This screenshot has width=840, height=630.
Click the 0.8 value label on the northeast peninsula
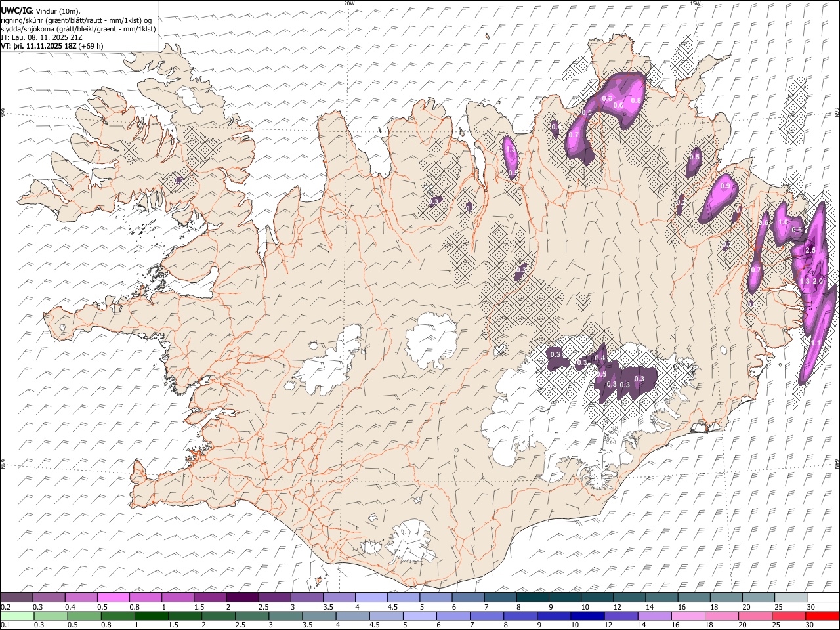(x=635, y=101)
